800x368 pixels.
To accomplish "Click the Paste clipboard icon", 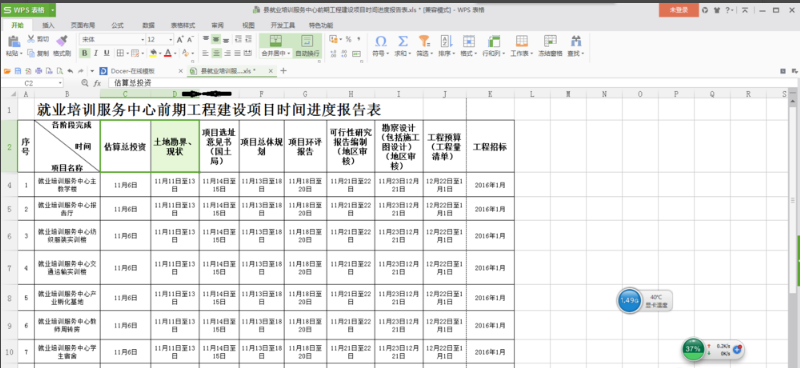I will [x=13, y=41].
